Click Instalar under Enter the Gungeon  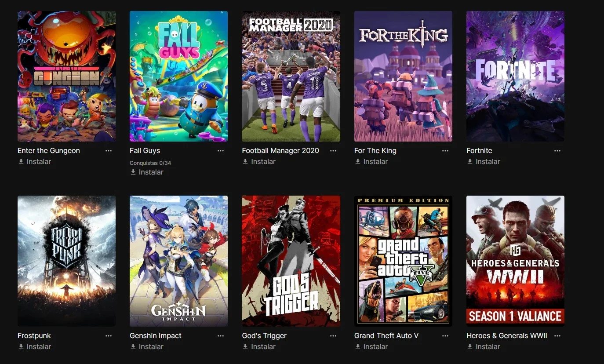tap(34, 162)
